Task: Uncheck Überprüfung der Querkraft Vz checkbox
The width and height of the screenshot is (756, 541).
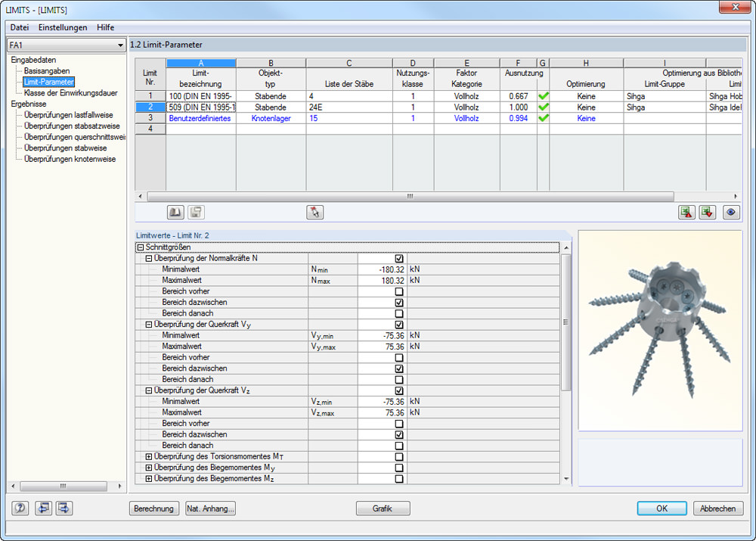Action: (399, 391)
